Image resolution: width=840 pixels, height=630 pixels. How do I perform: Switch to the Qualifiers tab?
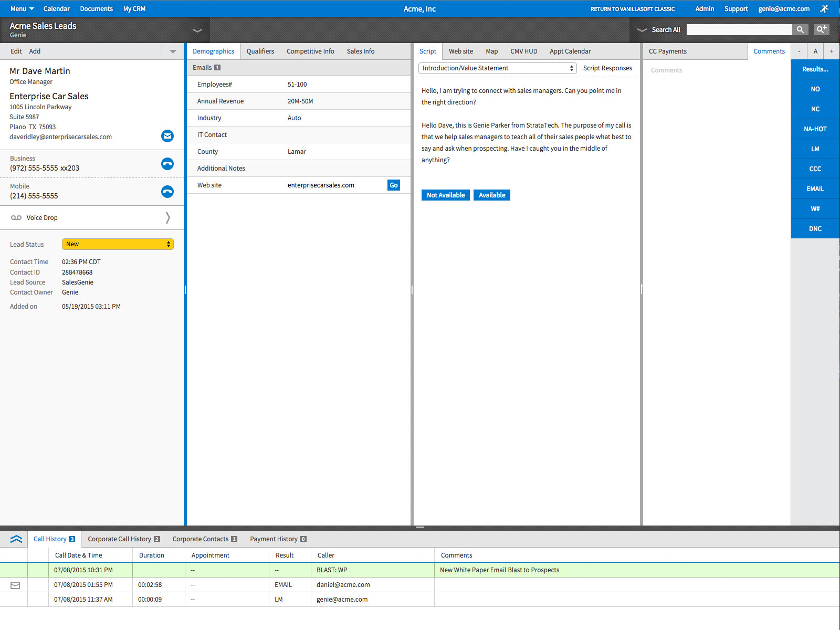260,51
